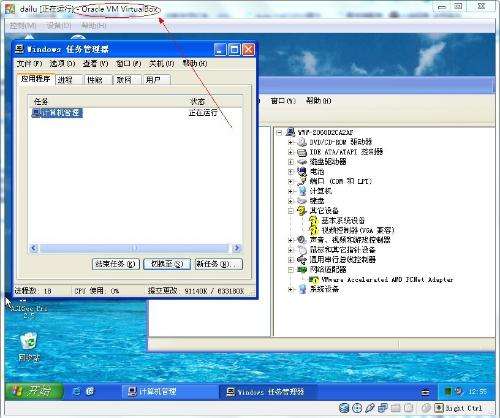Click the left arrow of task list scrollbar
This screenshot has width=500, height=418.
coord(34,248)
